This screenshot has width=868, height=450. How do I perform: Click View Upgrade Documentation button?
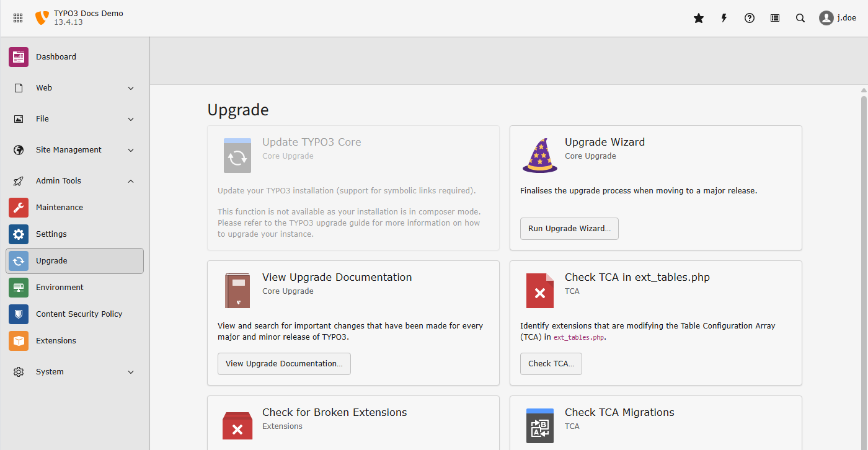pos(284,364)
